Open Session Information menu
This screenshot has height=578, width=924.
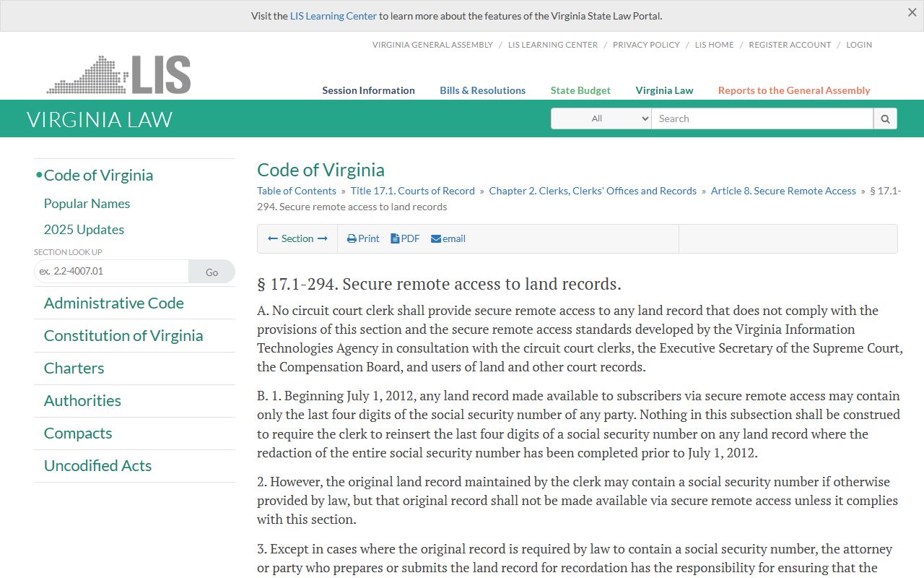(x=368, y=90)
